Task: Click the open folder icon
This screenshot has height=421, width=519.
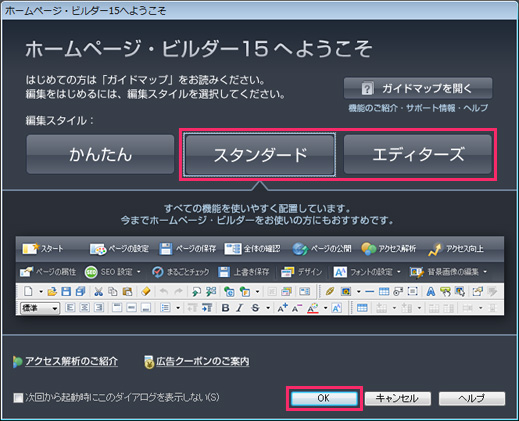Action: click(52, 292)
